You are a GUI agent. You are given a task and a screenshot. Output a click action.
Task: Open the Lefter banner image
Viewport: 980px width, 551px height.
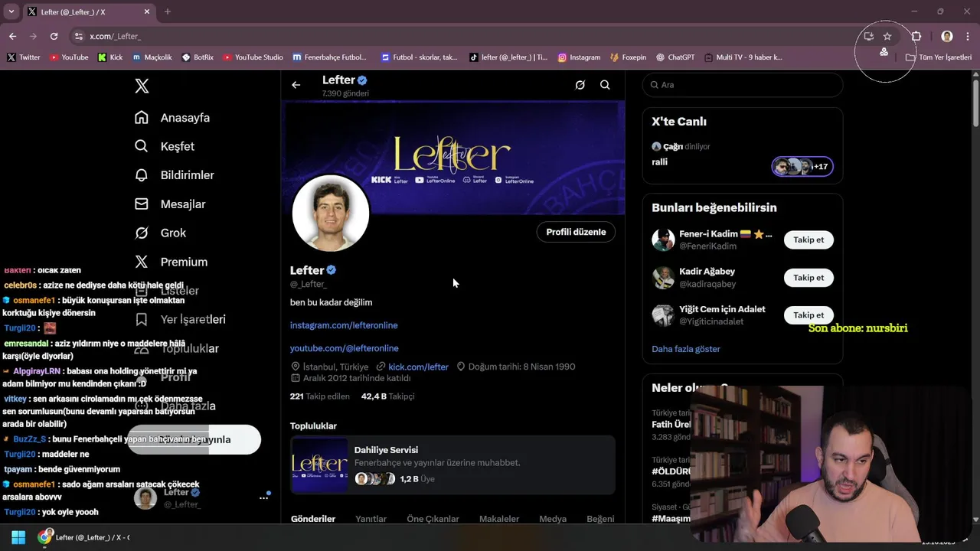[x=454, y=157]
